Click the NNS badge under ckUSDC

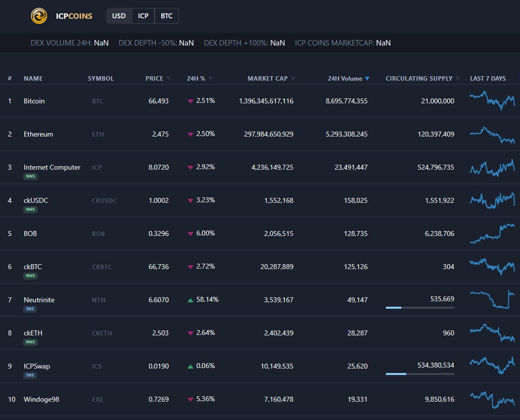tap(30, 209)
